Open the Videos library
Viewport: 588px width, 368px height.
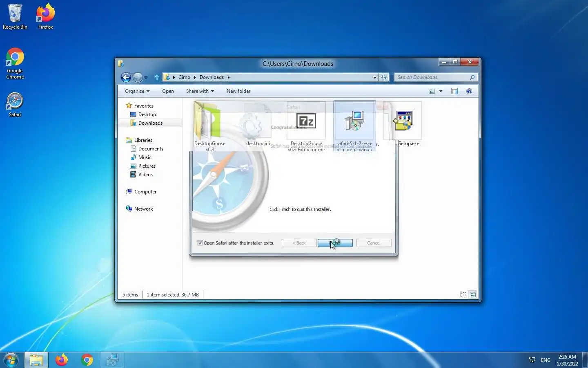click(x=141, y=175)
